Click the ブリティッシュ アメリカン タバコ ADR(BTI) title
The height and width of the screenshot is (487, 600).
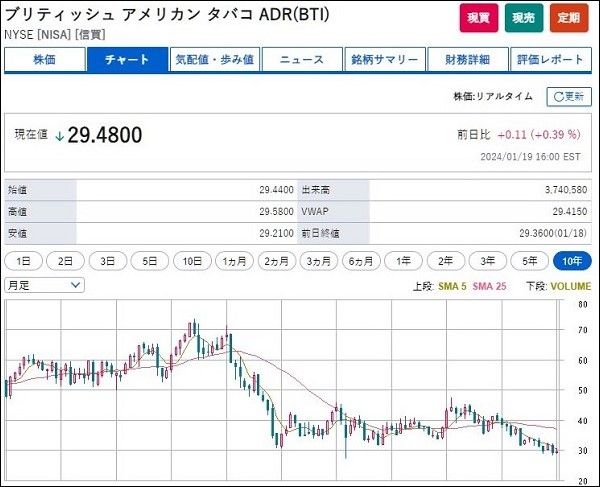(167, 15)
